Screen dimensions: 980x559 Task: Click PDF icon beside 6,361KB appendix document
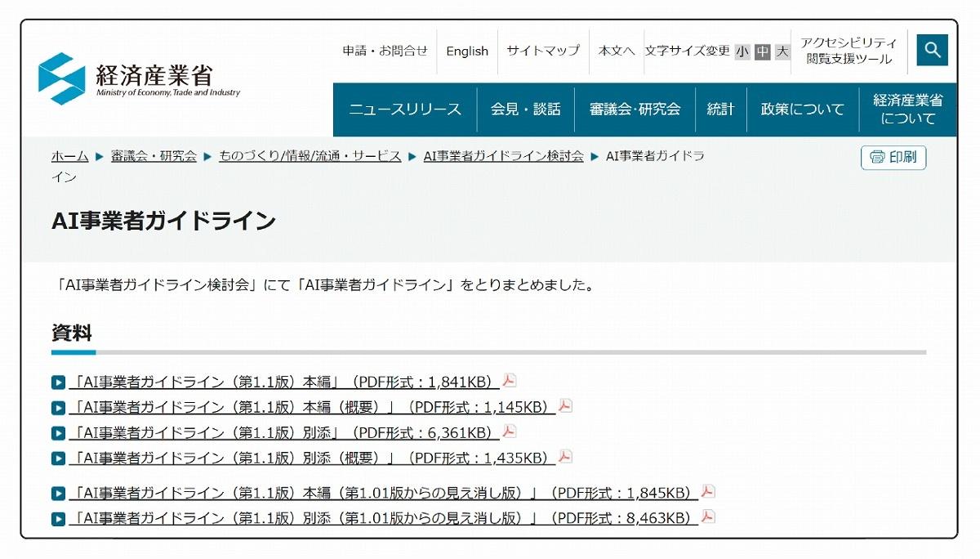pos(510,432)
